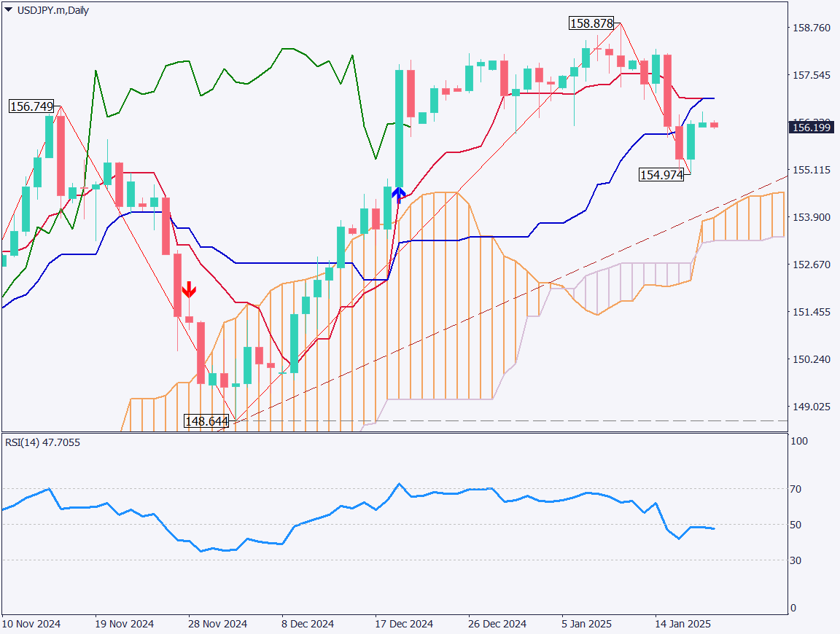
Task: Select the 156.749 price label
Action: pyautogui.click(x=31, y=106)
